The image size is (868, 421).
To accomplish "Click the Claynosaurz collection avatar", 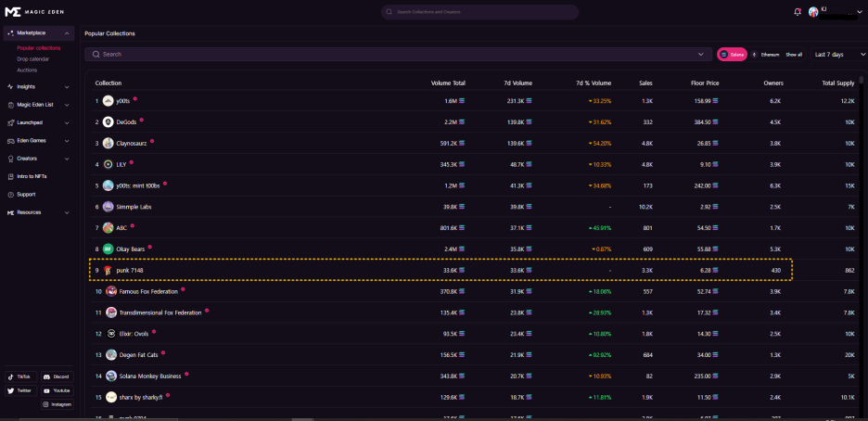I will point(108,143).
